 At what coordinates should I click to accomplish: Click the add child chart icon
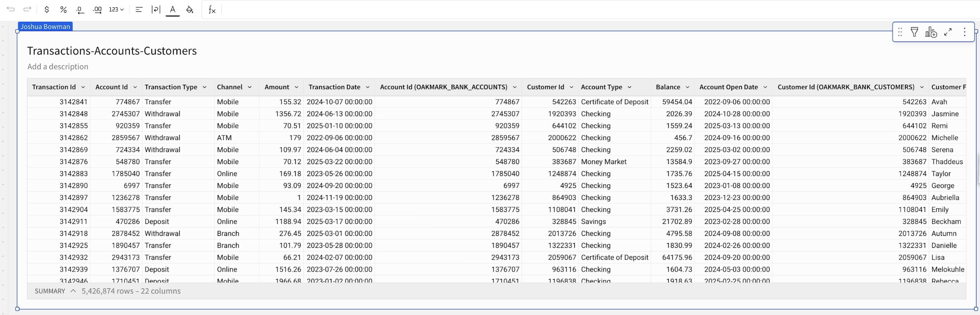pyautogui.click(x=931, y=32)
